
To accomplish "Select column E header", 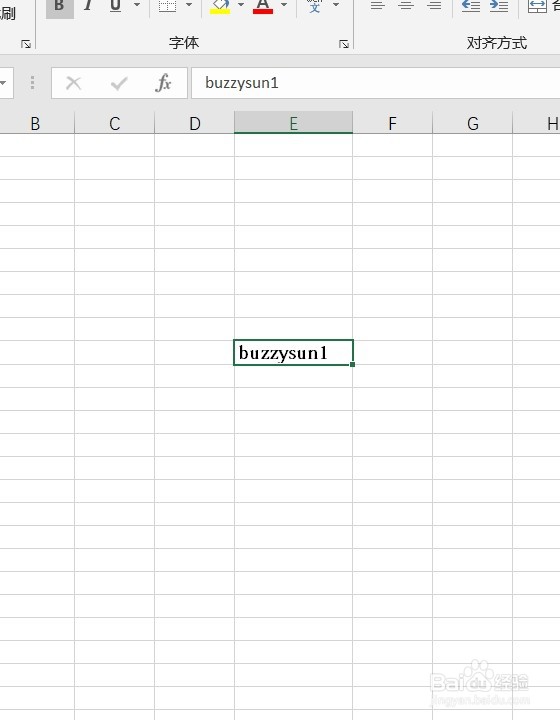I will click(x=293, y=123).
